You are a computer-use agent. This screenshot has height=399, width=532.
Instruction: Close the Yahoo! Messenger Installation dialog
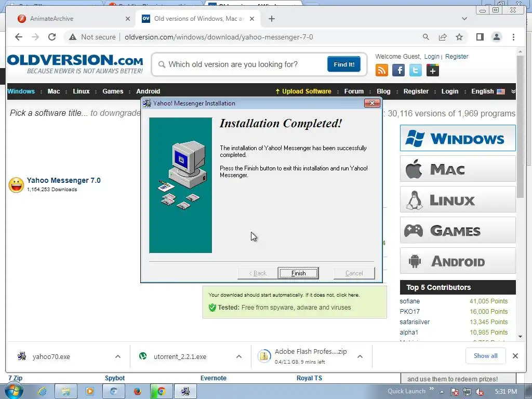pos(372,103)
